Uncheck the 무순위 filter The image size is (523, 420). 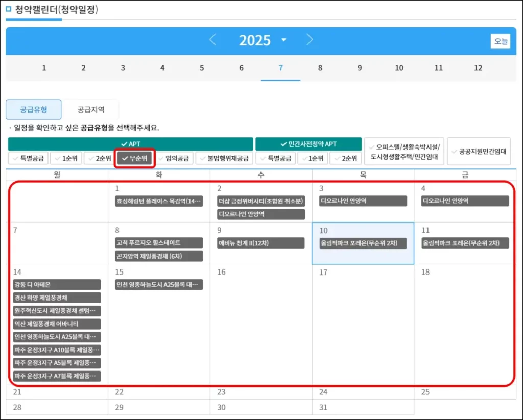pos(135,158)
